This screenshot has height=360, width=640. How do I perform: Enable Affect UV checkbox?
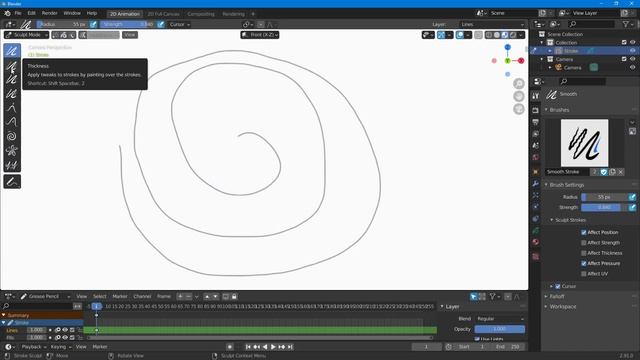pos(584,274)
